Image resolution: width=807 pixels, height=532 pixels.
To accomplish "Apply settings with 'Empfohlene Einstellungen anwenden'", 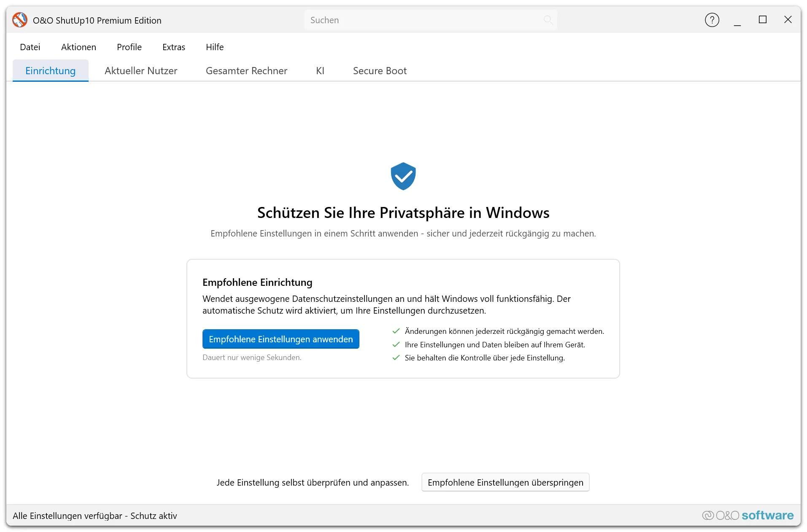I will coord(281,339).
